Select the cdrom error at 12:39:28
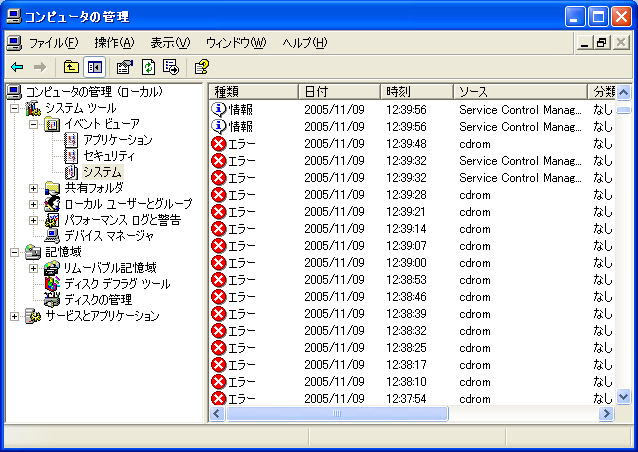Screen dimensions: 638x452 tap(413, 195)
